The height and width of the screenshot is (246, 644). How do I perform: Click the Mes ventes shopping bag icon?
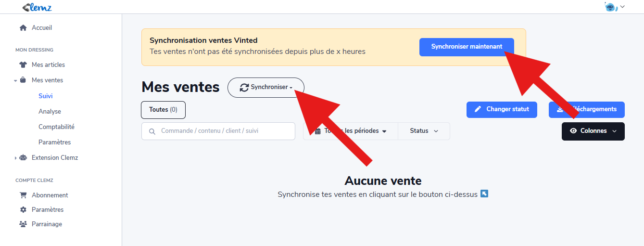click(23, 80)
